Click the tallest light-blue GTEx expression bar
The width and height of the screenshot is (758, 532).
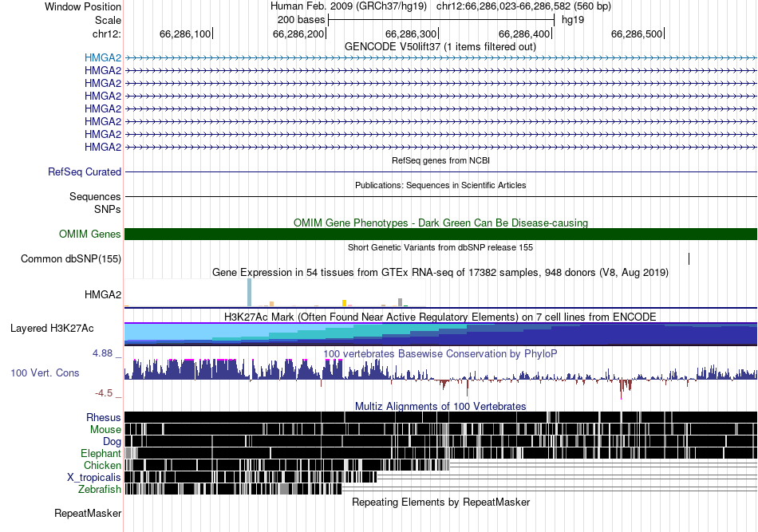250,293
